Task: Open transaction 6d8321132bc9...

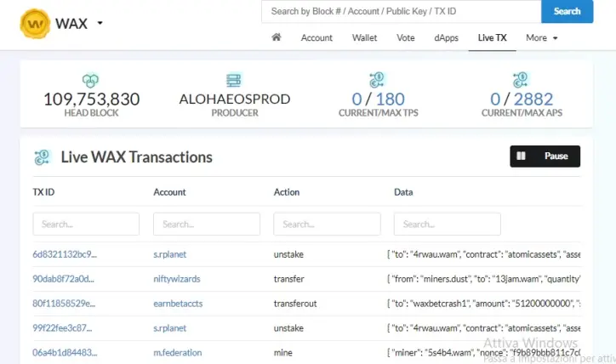Action: (x=65, y=254)
